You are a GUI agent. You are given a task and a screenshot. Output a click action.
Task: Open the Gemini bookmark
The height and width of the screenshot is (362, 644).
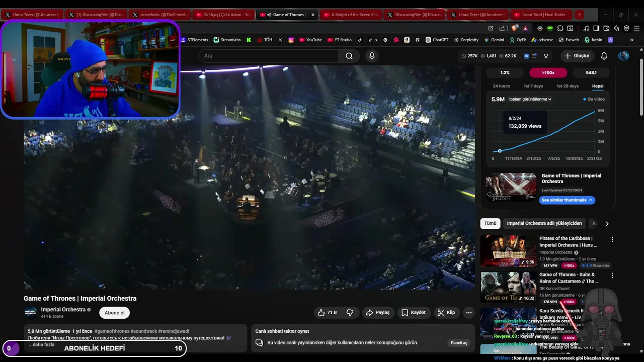494,40
